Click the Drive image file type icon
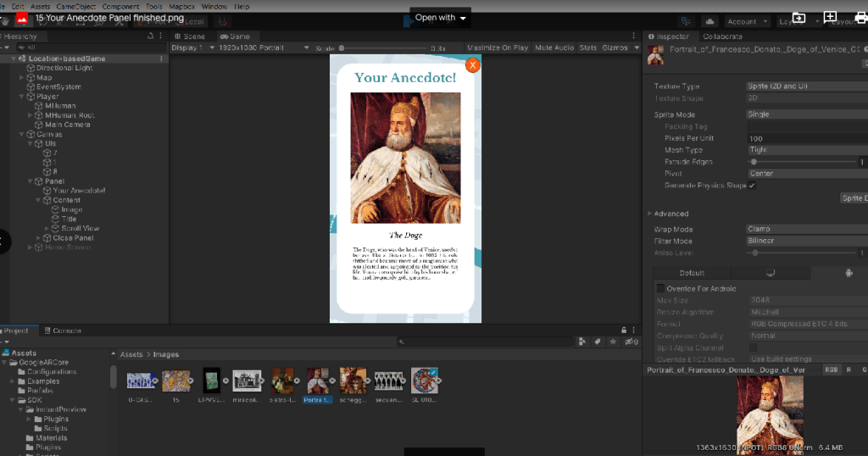Viewport: 868px width, 456px height. [x=21, y=19]
